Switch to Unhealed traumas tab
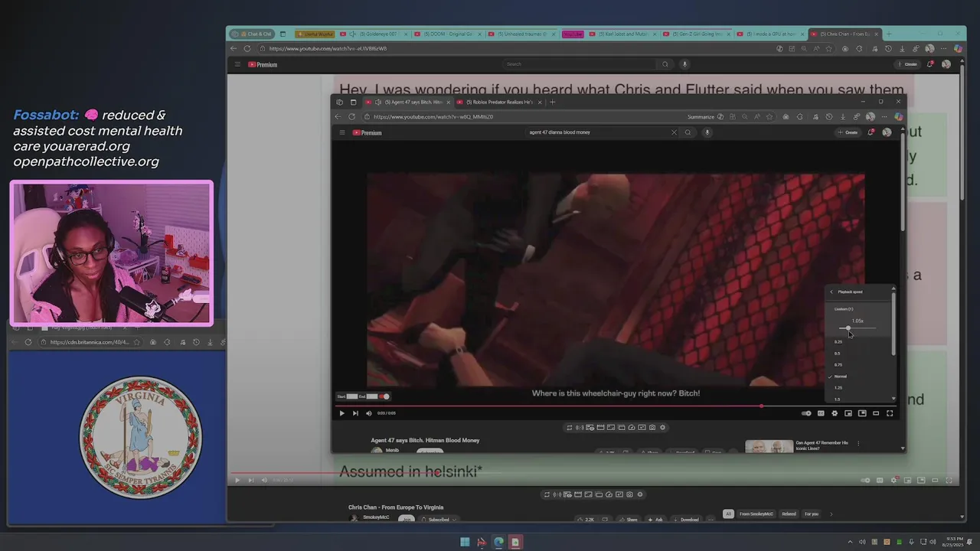 point(521,34)
